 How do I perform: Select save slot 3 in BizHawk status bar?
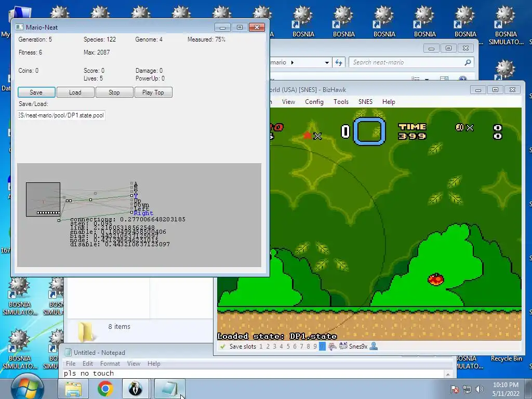(274, 347)
